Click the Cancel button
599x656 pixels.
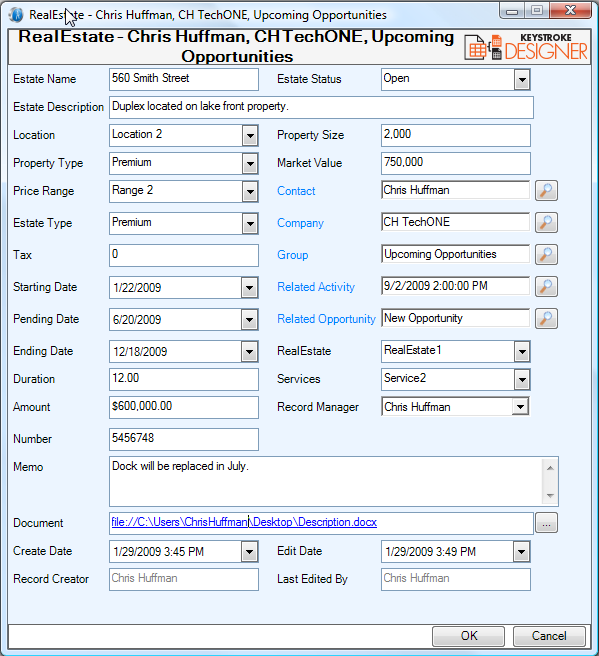549,636
